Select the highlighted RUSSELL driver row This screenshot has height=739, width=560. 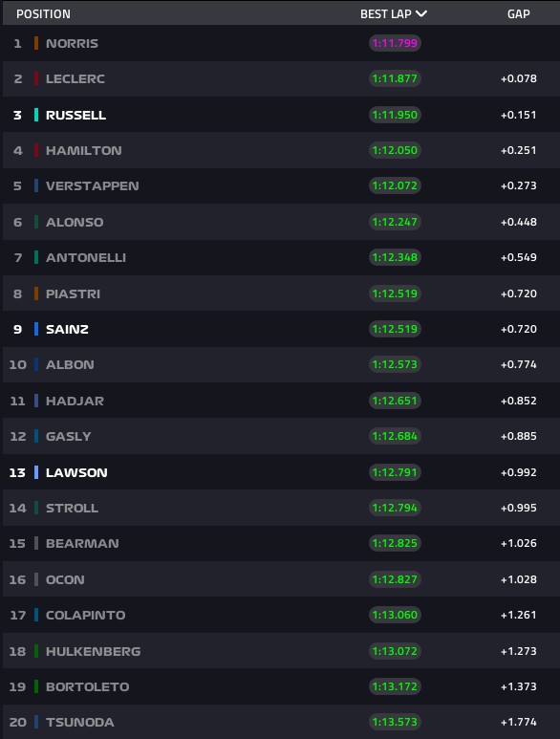pyautogui.click(x=281, y=115)
